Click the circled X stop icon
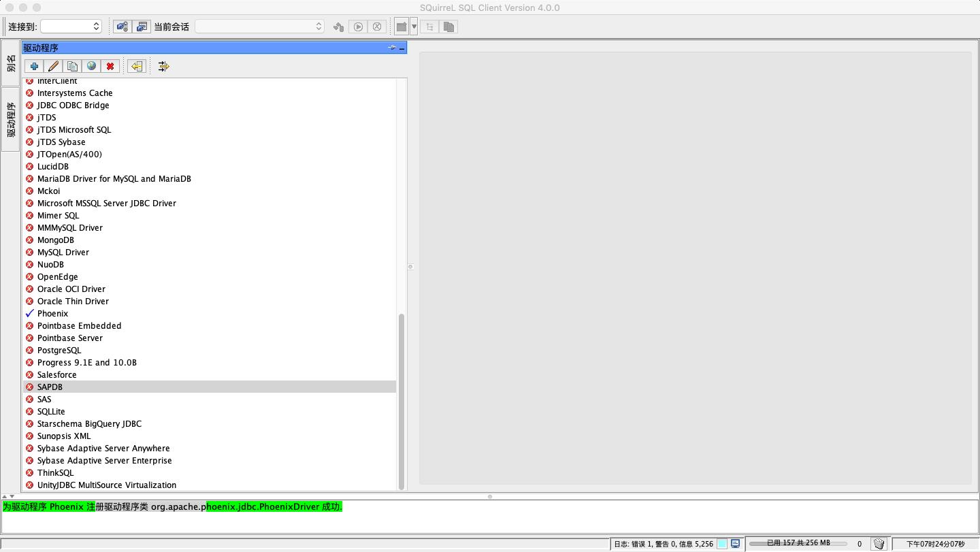The image size is (980, 552). tap(377, 27)
